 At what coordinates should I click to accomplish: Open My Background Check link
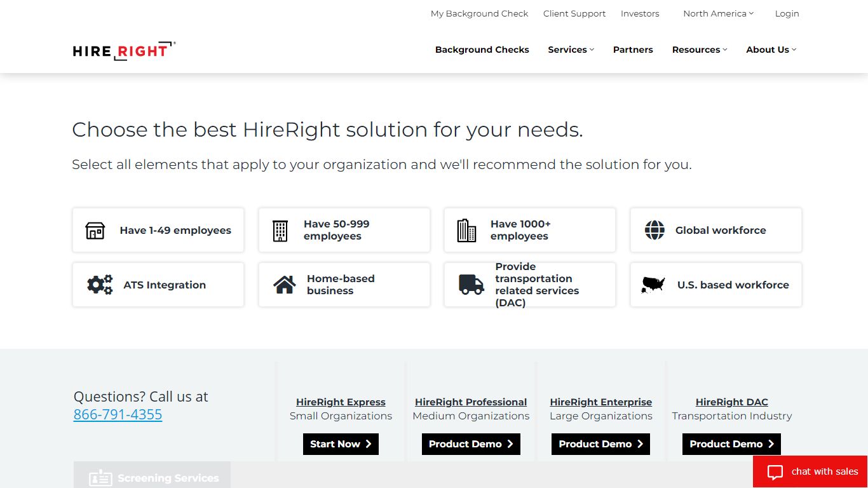coord(480,13)
